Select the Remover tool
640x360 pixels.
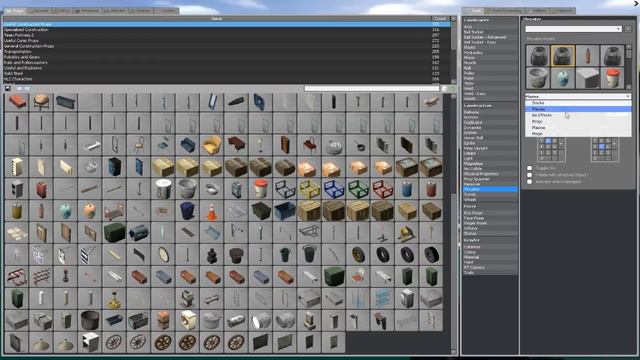490,184
